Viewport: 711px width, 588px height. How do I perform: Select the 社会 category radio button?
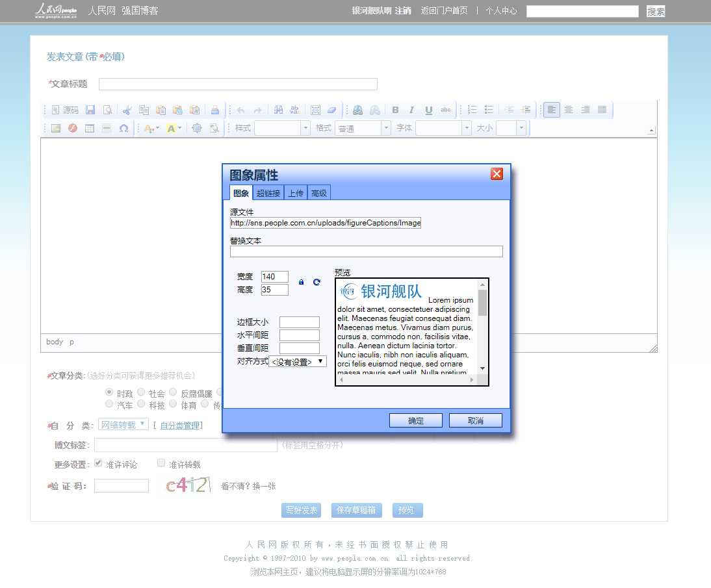[141, 392]
